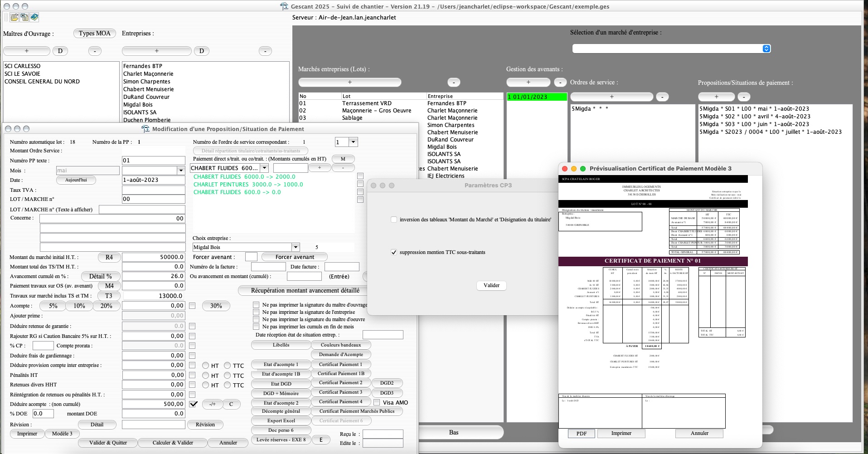Click the green CHABERT PEINTURES 3000.0 line
Screen dimensions: 868x454
pyautogui.click(x=248, y=185)
